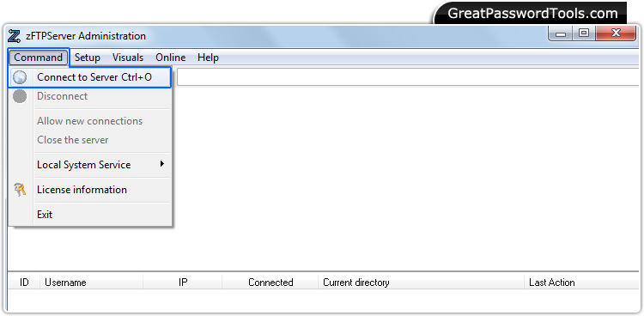The image size is (644, 316).
Task: Choose Exit from the Command menu
Action: click(89, 215)
